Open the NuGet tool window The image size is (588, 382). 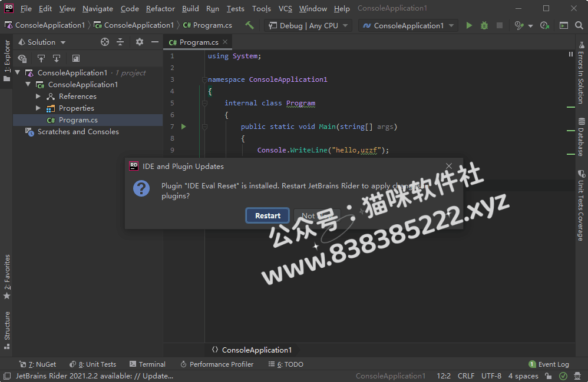click(x=38, y=364)
